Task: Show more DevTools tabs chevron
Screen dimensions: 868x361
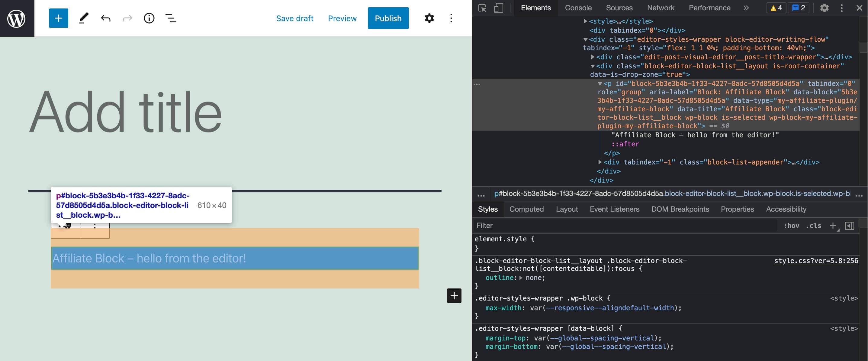Action: coord(746,8)
